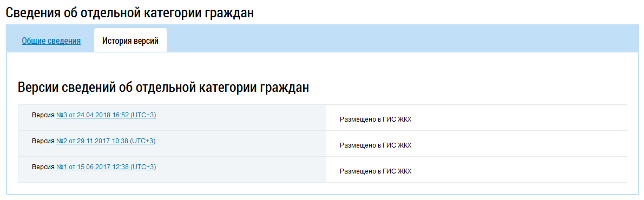Image resolution: width=644 pixels, height=200 pixels.
Task: Click the white space right of the last row status
Action: (519, 169)
